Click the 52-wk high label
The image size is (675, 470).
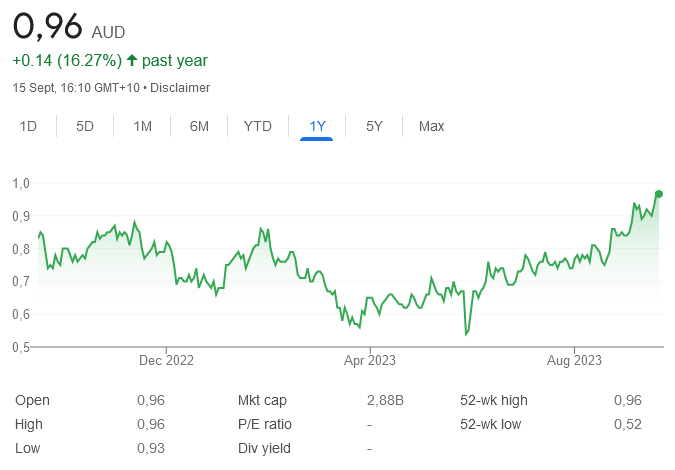click(494, 400)
